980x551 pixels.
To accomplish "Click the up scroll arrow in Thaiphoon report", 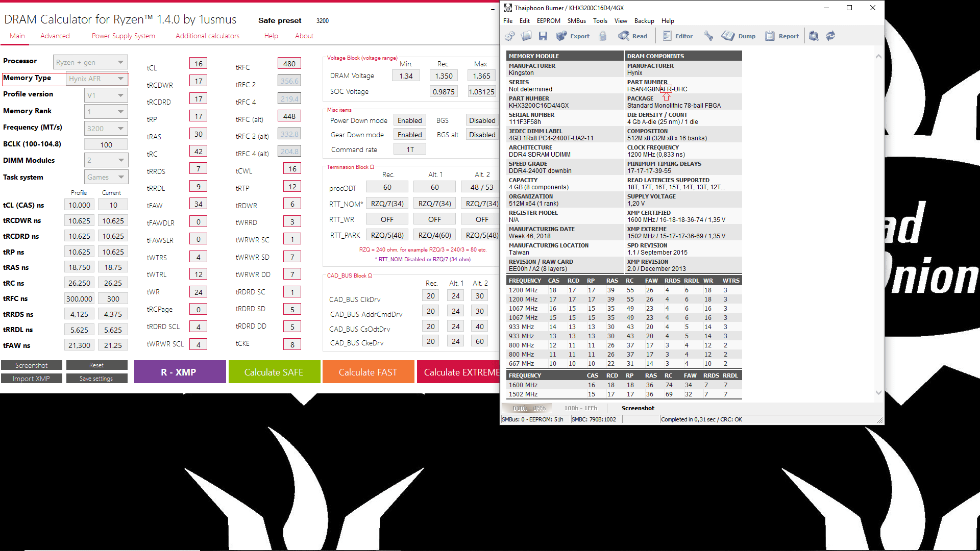I will point(878,56).
